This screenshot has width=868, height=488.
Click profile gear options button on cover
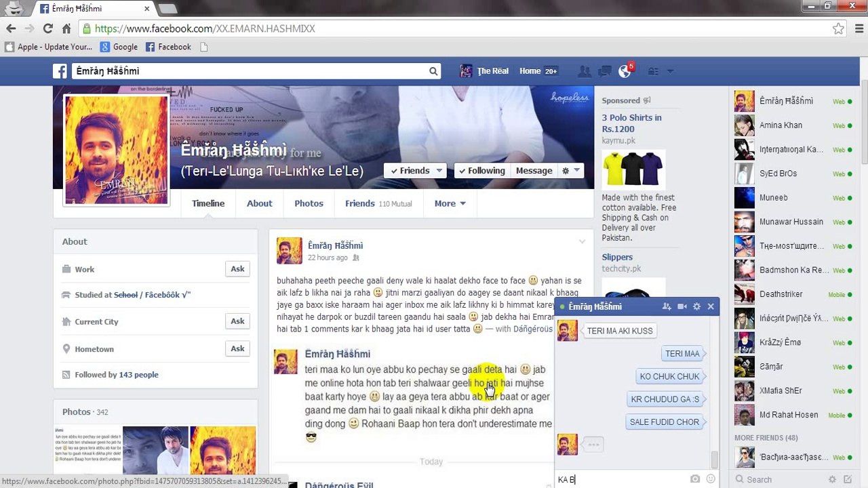coord(570,171)
